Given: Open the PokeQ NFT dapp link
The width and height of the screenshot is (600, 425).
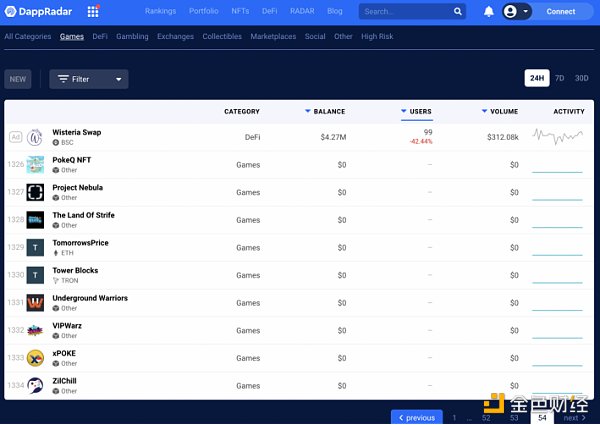Looking at the screenshot, I should (72, 160).
